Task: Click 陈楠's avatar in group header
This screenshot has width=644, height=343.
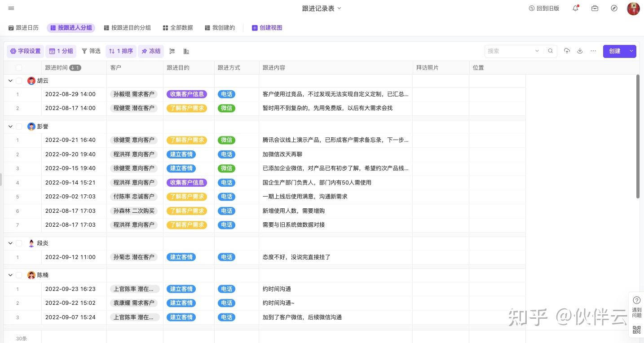Action: click(31, 275)
